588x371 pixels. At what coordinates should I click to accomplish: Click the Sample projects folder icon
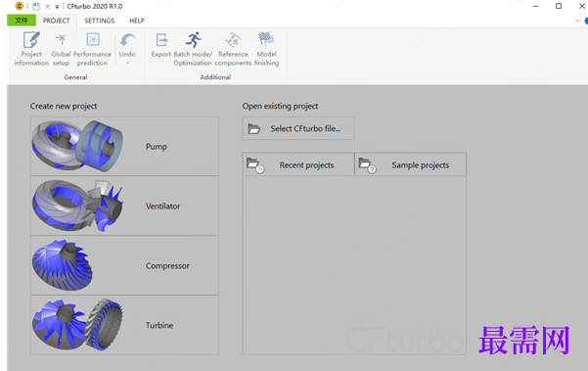click(367, 165)
